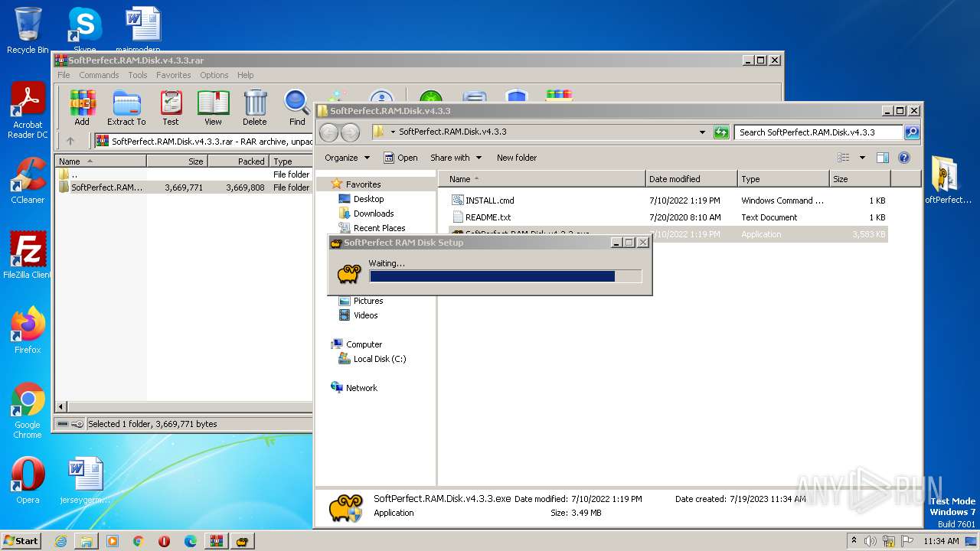Open the WinRAR Help menu
This screenshot has height=551, width=980.
(245, 75)
